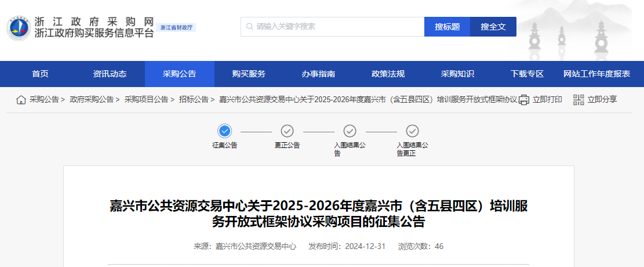Open the 购买服务 navigation menu
The image size is (644, 267).
tap(249, 74)
